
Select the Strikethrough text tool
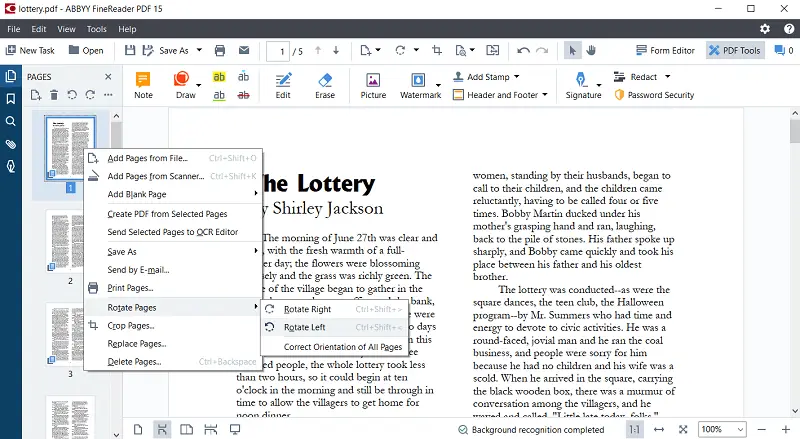(x=243, y=95)
